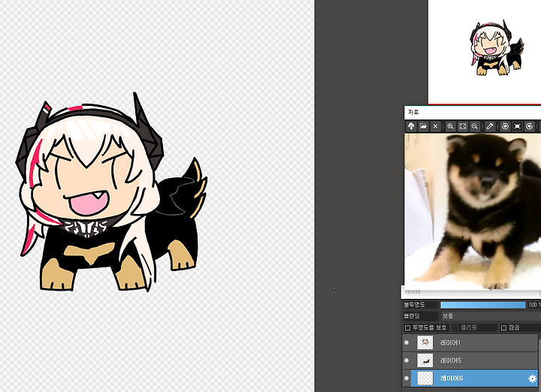Screen dimensions: 541x392
Task: Enable the 잠금 lock checkbox
Action: pyautogui.click(x=503, y=327)
